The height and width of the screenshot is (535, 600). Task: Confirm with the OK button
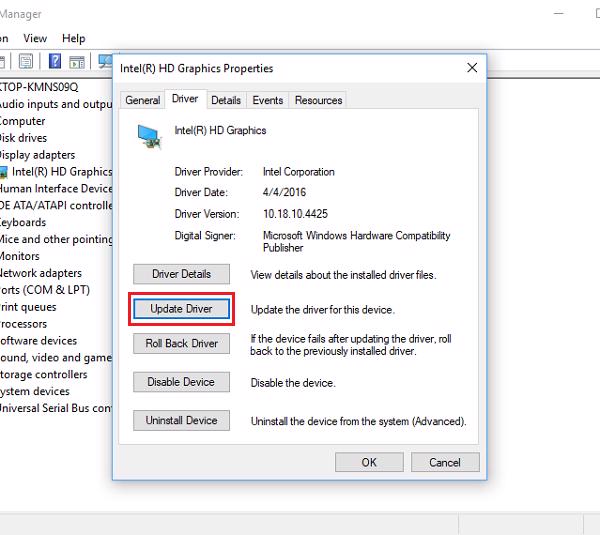(x=369, y=462)
